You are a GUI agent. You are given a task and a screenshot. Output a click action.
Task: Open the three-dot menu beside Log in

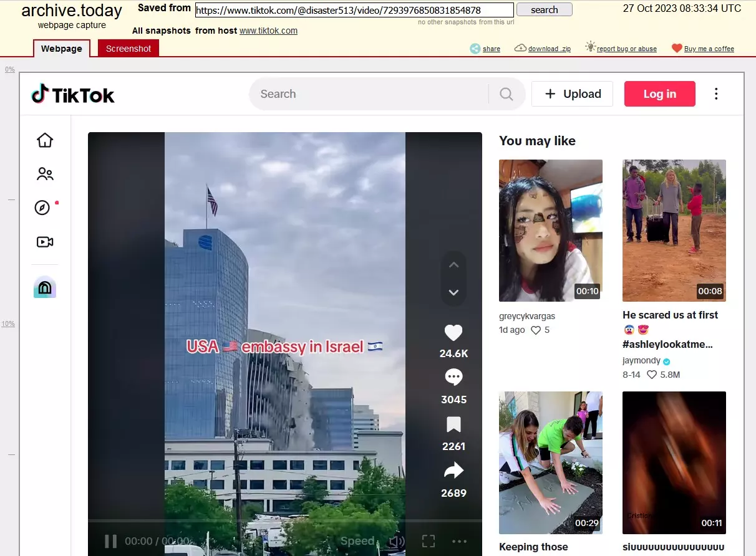(x=716, y=94)
